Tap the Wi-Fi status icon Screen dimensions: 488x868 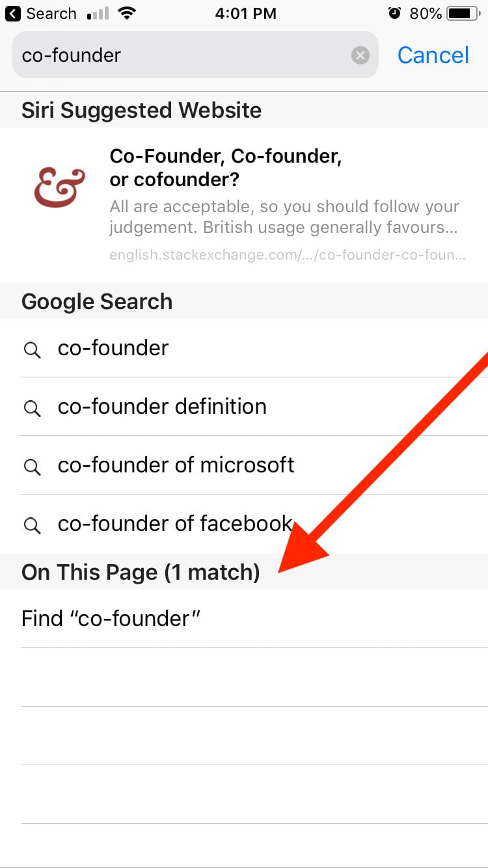tap(128, 14)
